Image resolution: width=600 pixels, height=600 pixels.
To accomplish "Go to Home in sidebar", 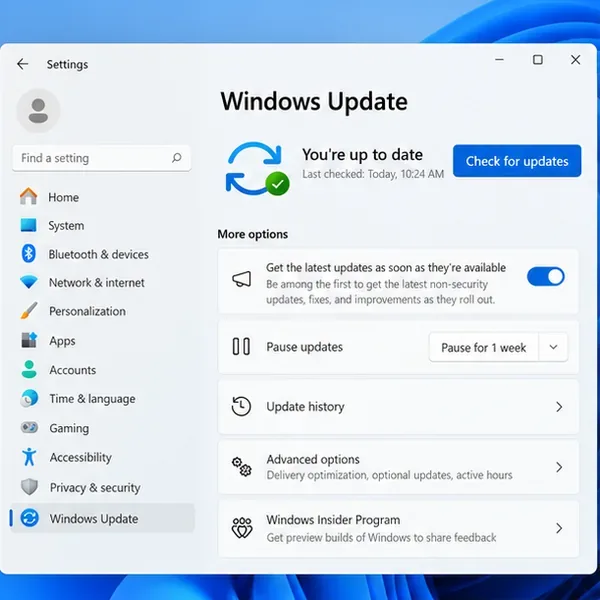I will 64,197.
